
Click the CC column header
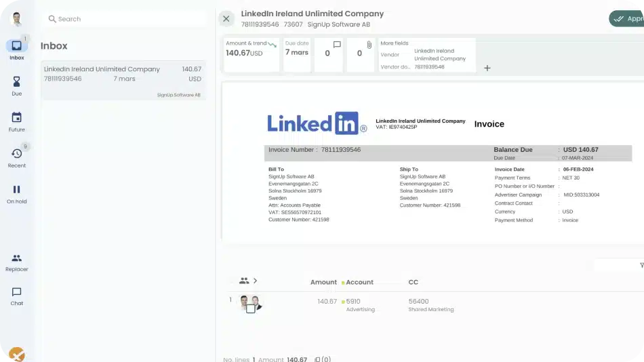pyautogui.click(x=414, y=282)
